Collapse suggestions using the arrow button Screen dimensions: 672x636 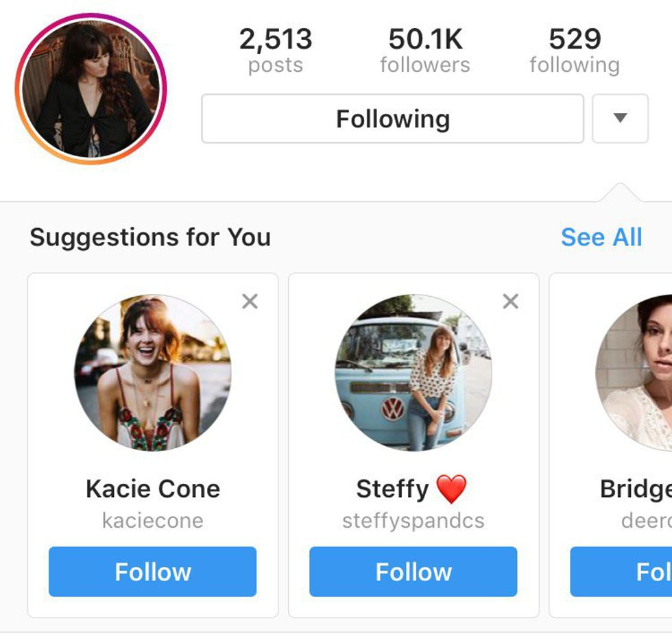click(x=620, y=119)
